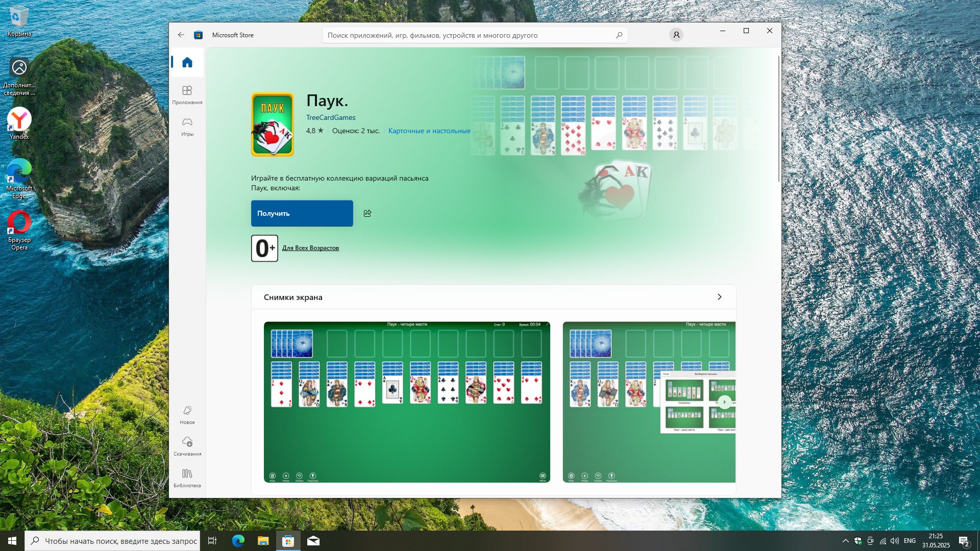Open the Библиотека library section

click(187, 478)
